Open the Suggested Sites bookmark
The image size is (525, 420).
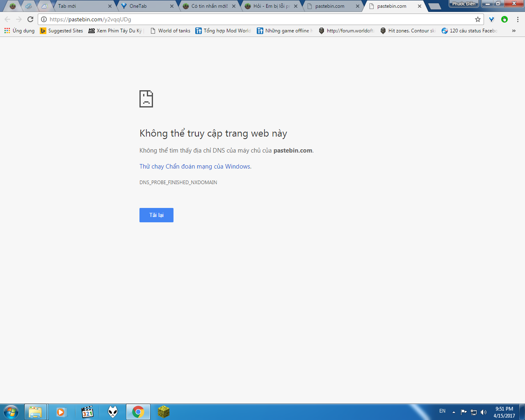point(62,31)
